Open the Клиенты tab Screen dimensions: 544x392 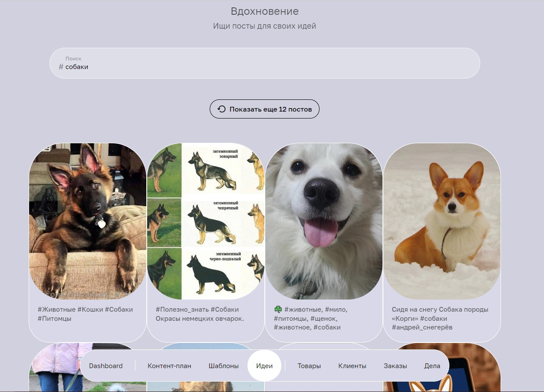[x=352, y=366]
